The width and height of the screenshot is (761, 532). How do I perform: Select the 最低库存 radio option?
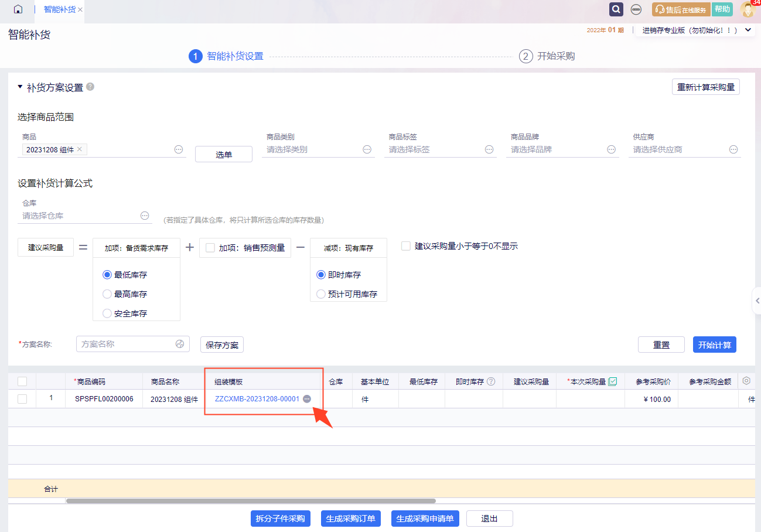point(107,275)
